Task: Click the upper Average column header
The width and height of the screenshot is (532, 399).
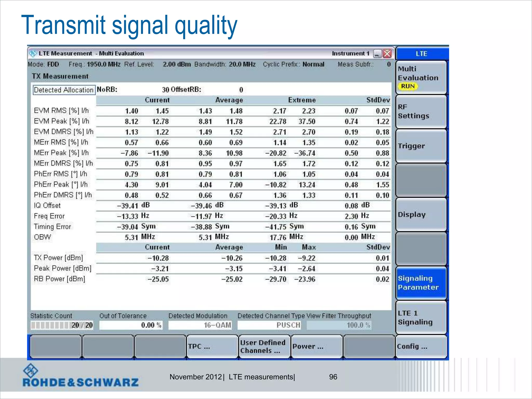Action: pos(229,100)
